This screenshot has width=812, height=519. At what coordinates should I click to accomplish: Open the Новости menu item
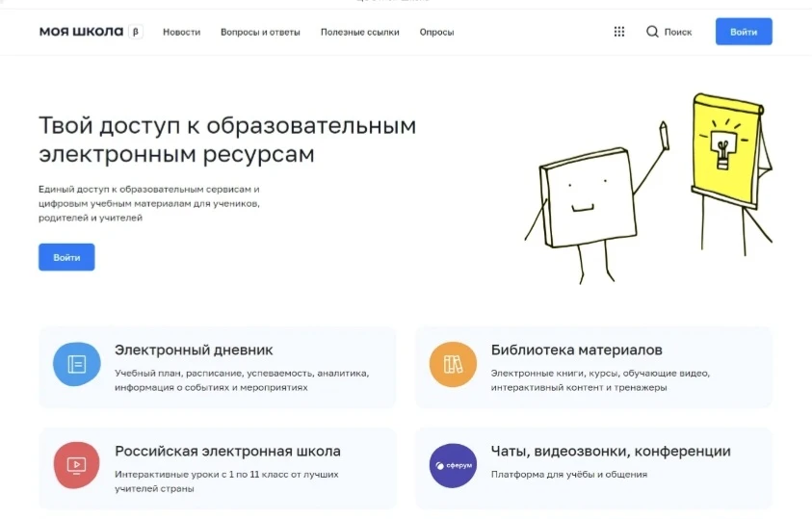click(x=181, y=32)
